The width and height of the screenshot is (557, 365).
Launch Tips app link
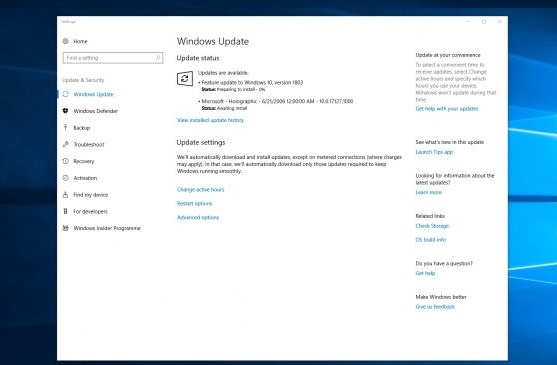point(434,152)
